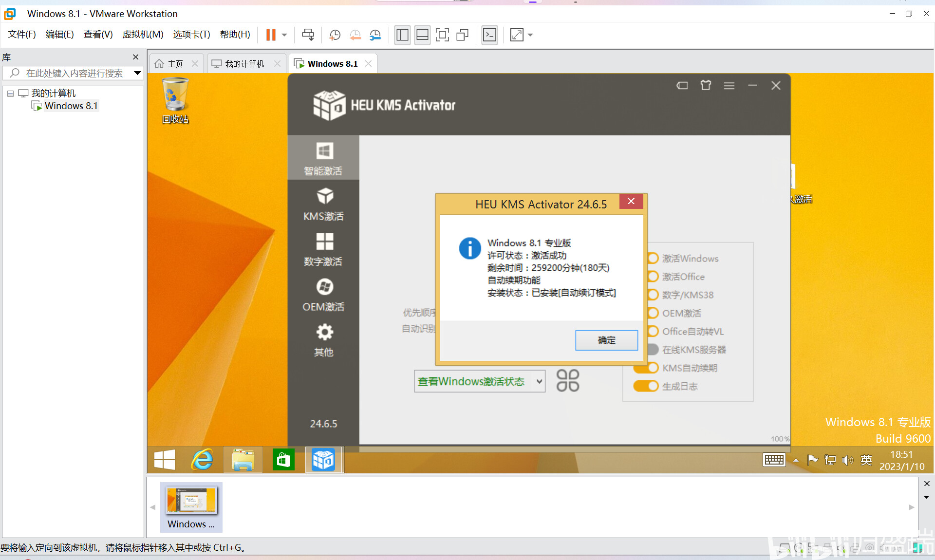Select the Windows 8.1 VM thumbnail
935x560 pixels.
coord(191,507)
